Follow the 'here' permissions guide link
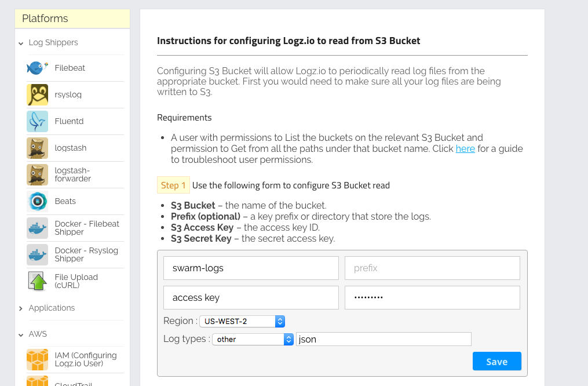 [x=465, y=148]
